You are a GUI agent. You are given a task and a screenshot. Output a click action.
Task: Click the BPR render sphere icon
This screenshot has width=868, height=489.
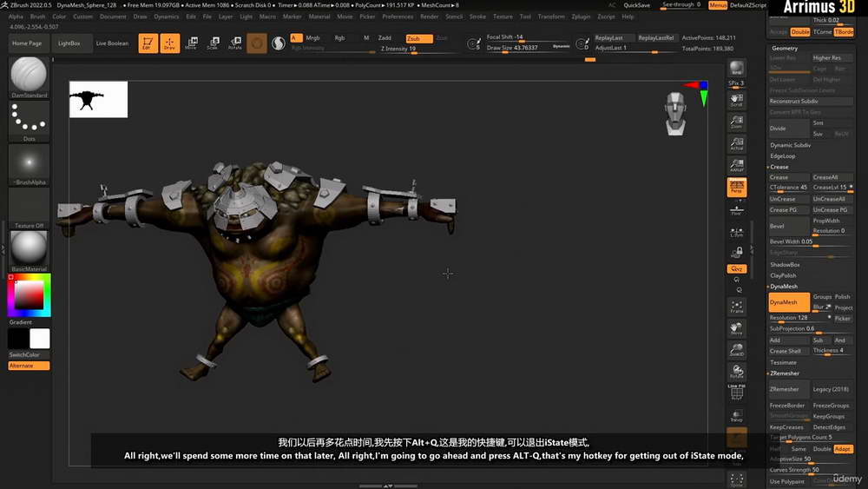(x=737, y=68)
